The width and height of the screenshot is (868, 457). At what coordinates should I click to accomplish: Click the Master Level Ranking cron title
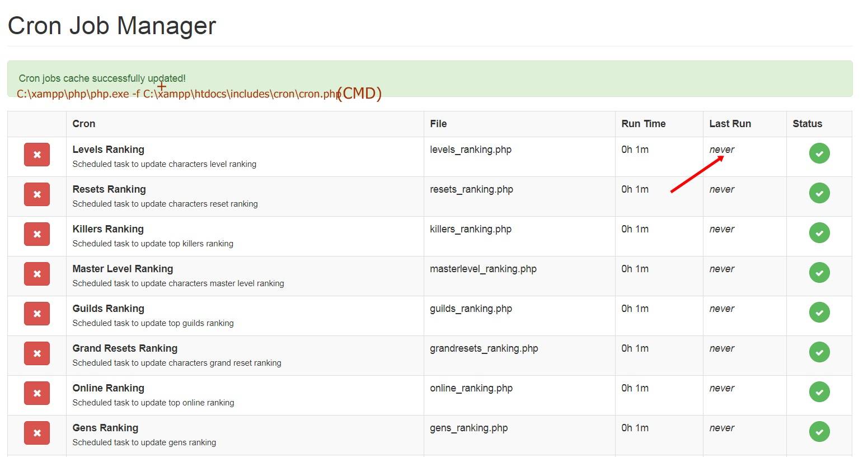(123, 269)
